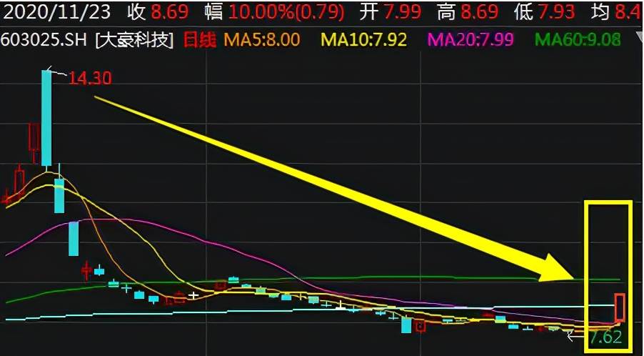Open the dropdown triangle beside MA60
The width and height of the screenshot is (644, 356).
640,38
